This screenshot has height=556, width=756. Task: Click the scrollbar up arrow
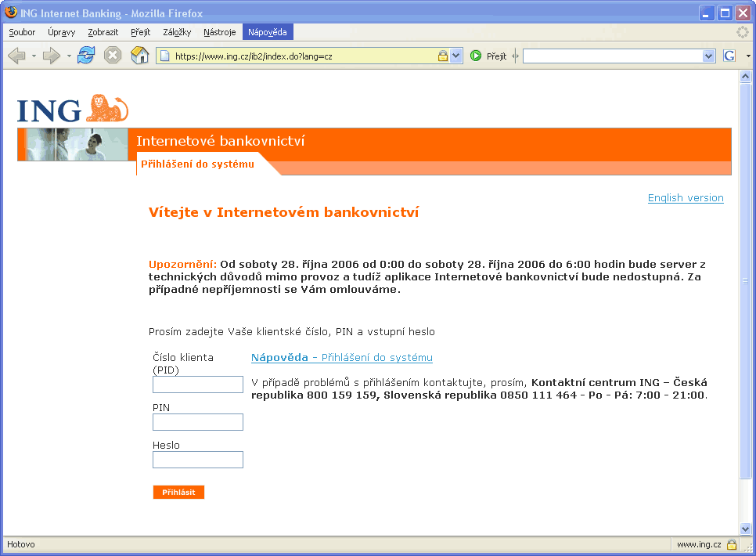point(745,76)
